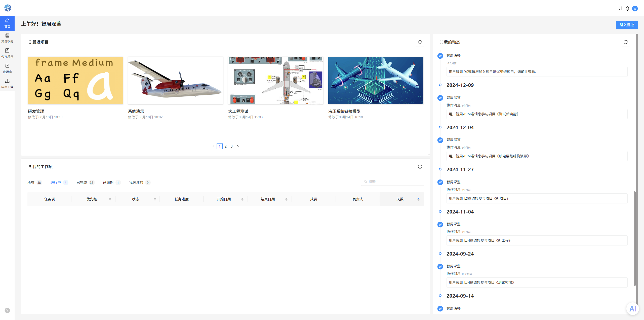Click the work items search field
This screenshot has height=320, width=644.
point(392,182)
